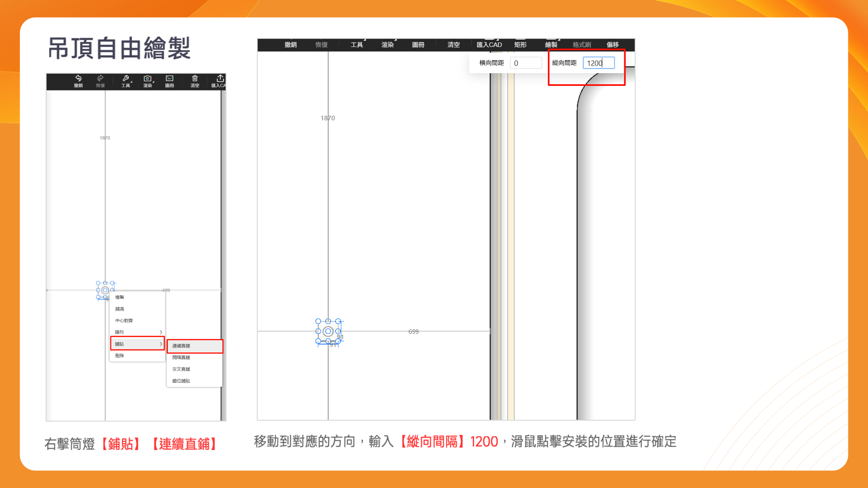868x488 pixels.
Task: Choose 連續直鋪 from the submenu
Action: [181, 346]
